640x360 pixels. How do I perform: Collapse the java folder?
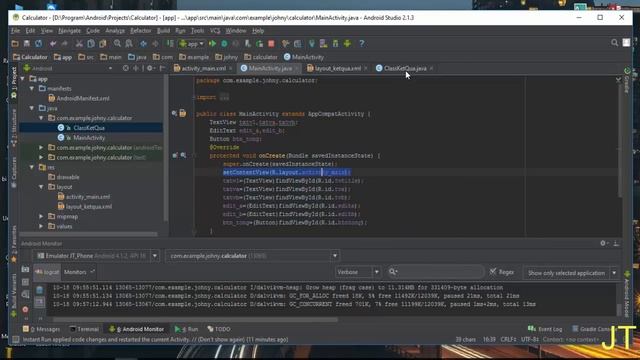pyautogui.click(x=32, y=108)
